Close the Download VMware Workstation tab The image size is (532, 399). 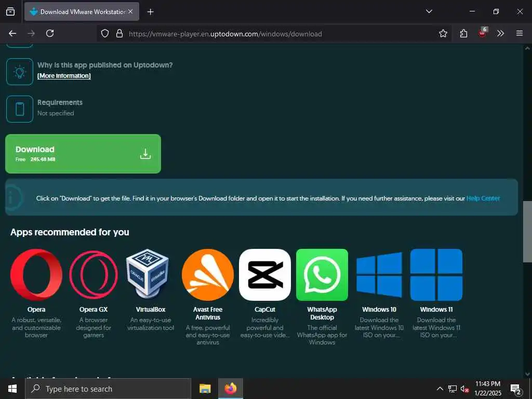click(130, 11)
